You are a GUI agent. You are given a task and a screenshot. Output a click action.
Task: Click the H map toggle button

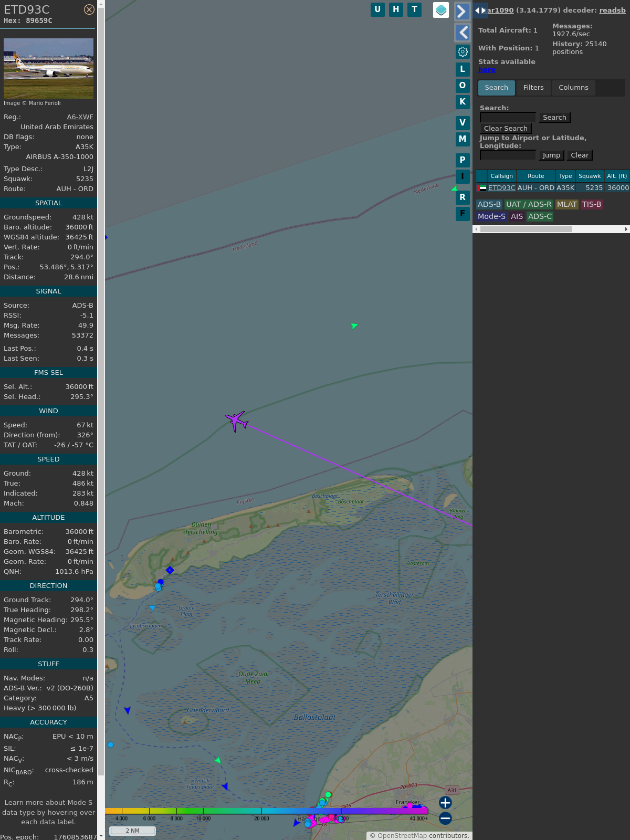click(x=396, y=9)
